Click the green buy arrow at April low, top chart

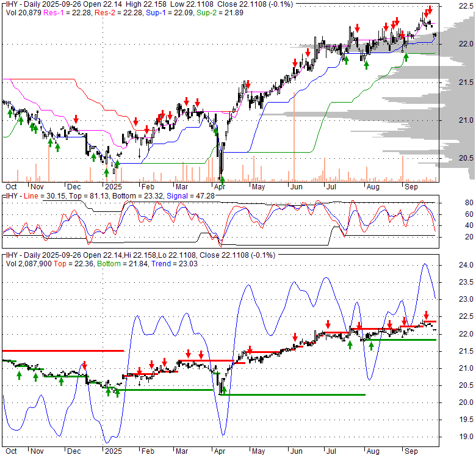coord(222,180)
